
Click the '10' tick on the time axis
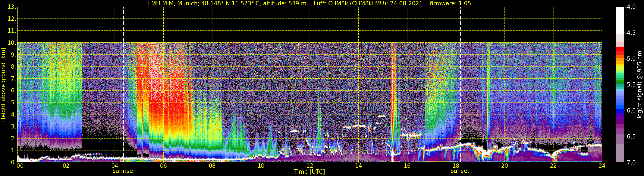261,166
